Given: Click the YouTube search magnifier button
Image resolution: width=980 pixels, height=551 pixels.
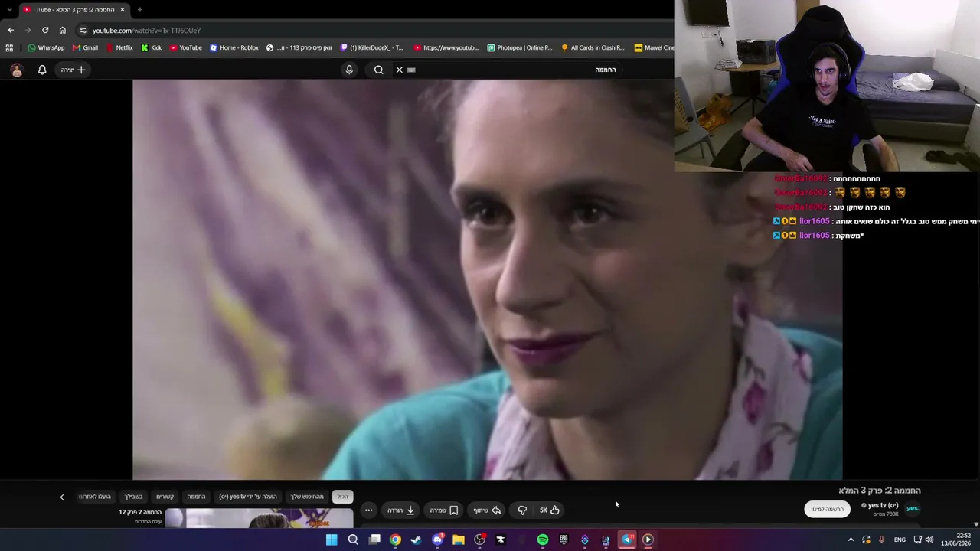Looking at the screenshot, I should (378, 70).
